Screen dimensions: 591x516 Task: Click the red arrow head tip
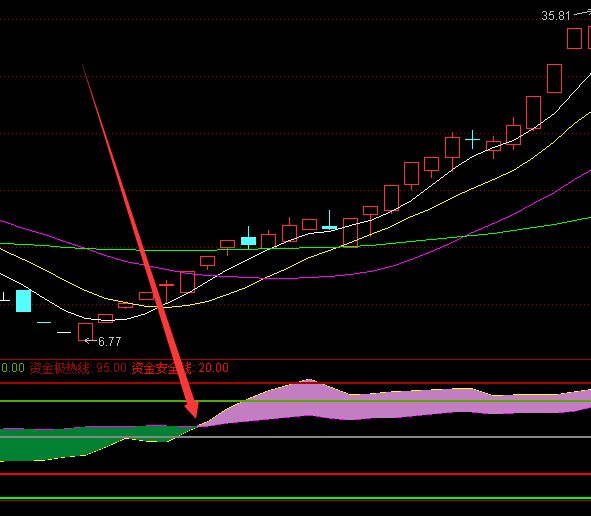(x=196, y=416)
